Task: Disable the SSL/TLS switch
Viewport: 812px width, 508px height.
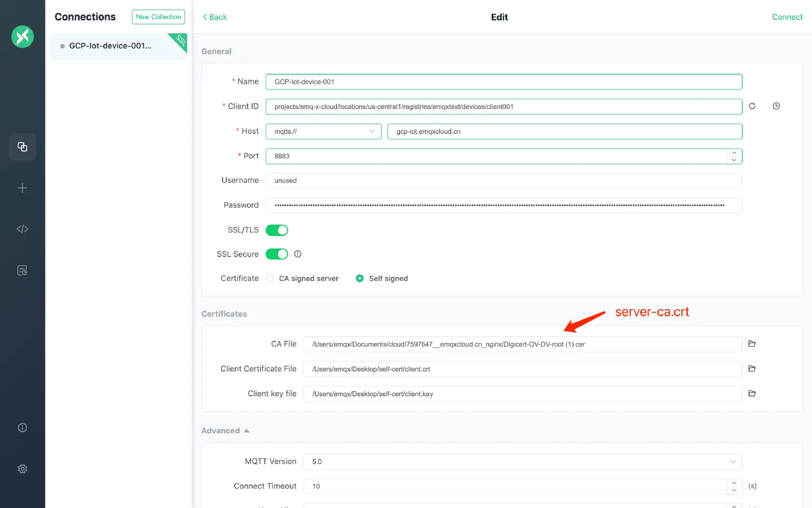Action: click(x=276, y=230)
